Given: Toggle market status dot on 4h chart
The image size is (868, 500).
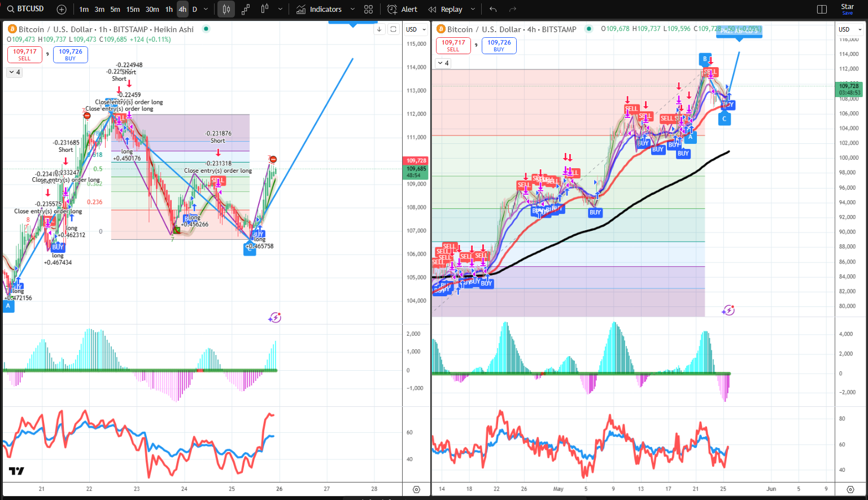Looking at the screenshot, I should pyautogui.click(x=589, y=29).
